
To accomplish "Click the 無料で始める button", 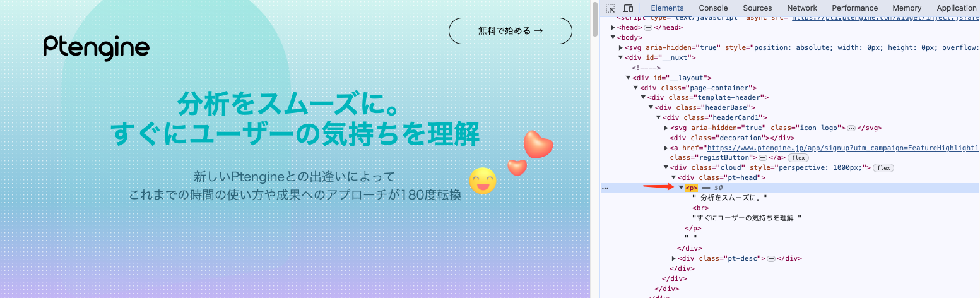I will pyautogui.click(x=510, y=30).
